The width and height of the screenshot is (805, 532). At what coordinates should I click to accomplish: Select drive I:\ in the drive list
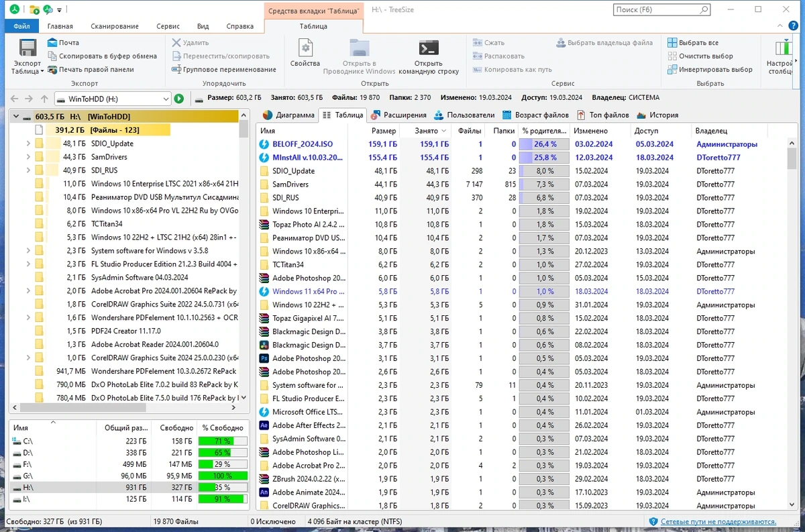pyautogui.click(x=130, y=499)
